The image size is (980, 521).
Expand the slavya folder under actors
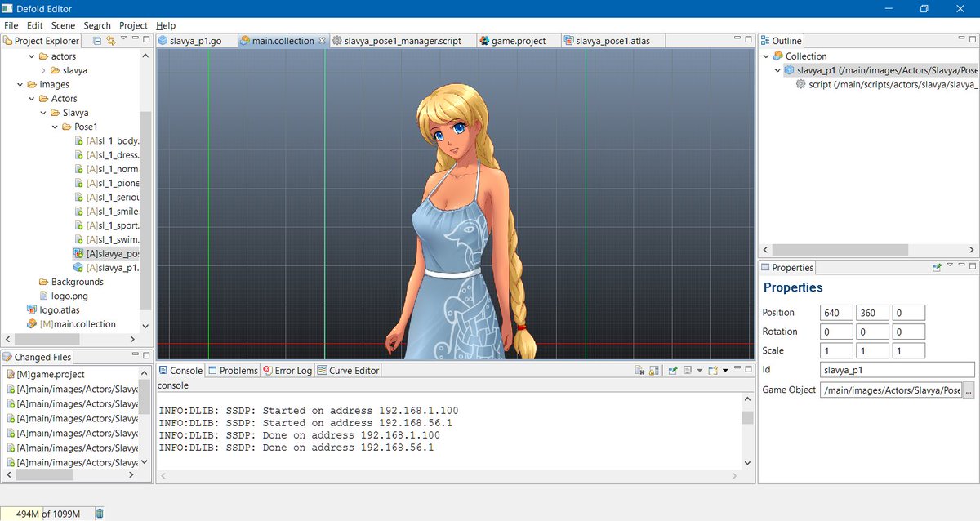[x=43, y=70]
